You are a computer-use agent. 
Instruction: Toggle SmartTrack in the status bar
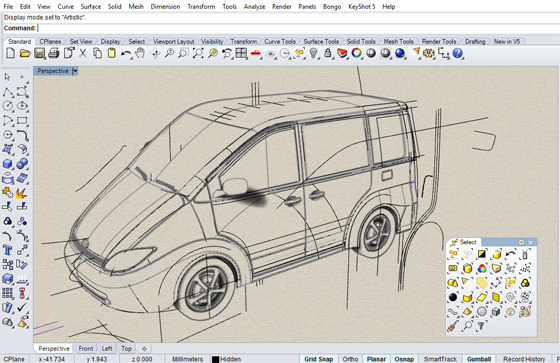click(440, 359)
